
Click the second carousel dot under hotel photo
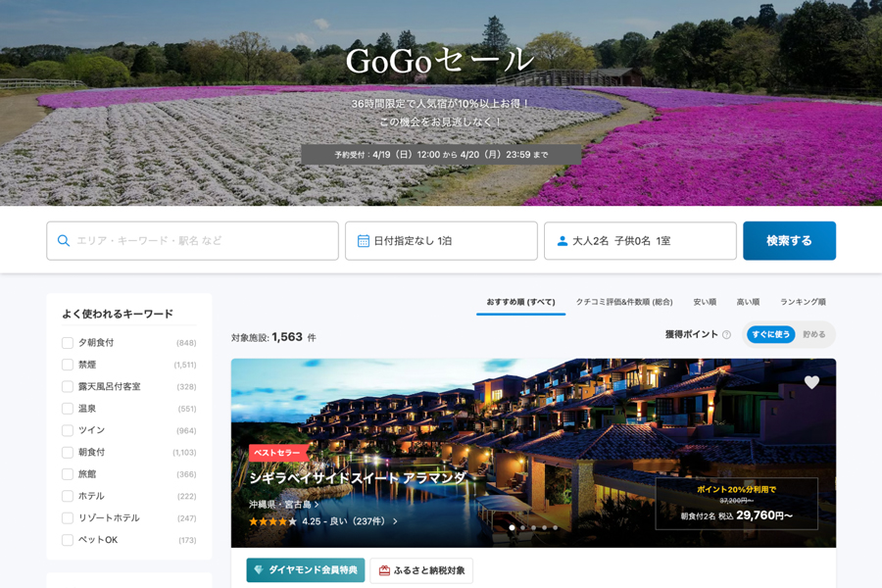(522, 526)
